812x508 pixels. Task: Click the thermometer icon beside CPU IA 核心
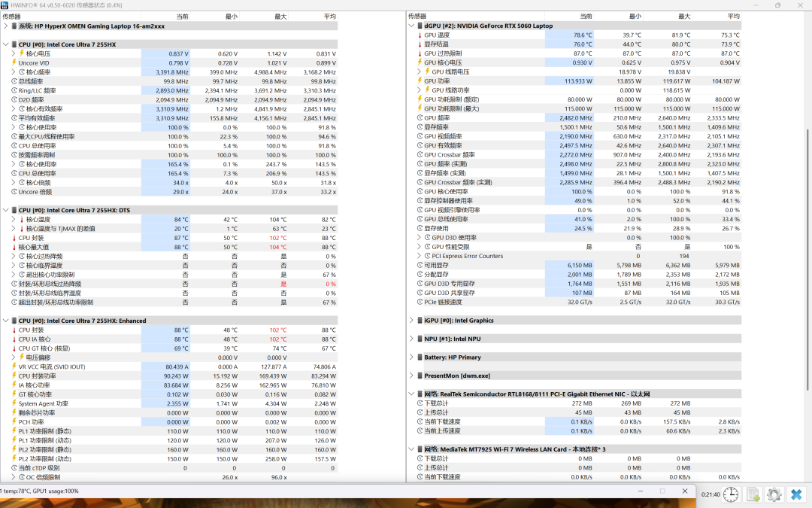(14, 339)
